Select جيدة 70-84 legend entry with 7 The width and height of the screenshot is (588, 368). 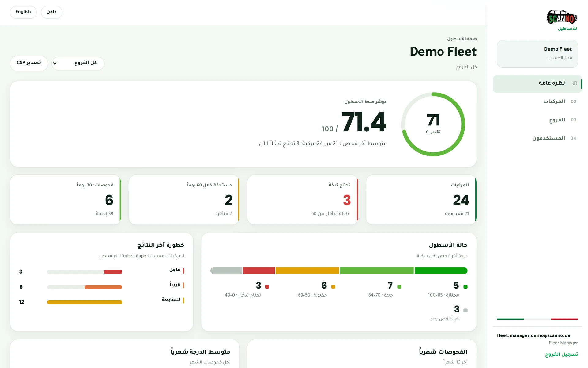385,289
